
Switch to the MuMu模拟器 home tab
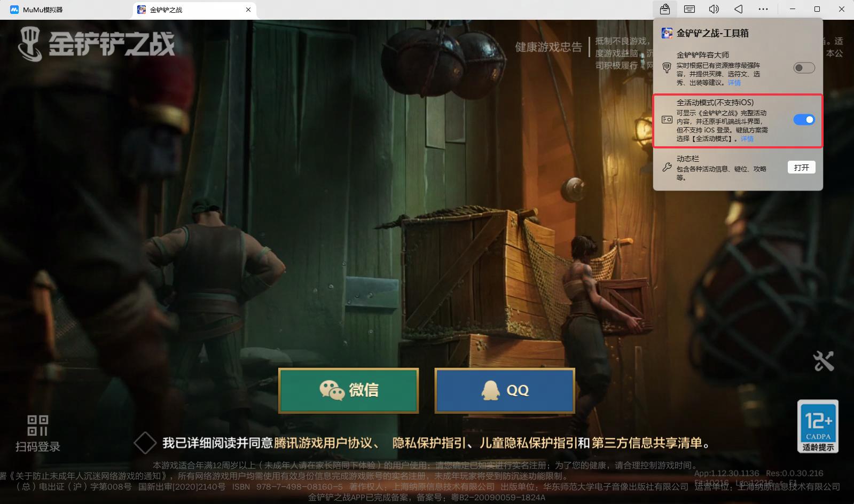43,10
